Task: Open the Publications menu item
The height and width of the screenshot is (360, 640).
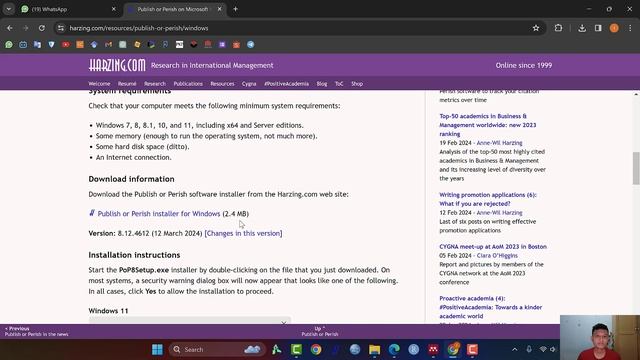Action: tap(188, 84)
